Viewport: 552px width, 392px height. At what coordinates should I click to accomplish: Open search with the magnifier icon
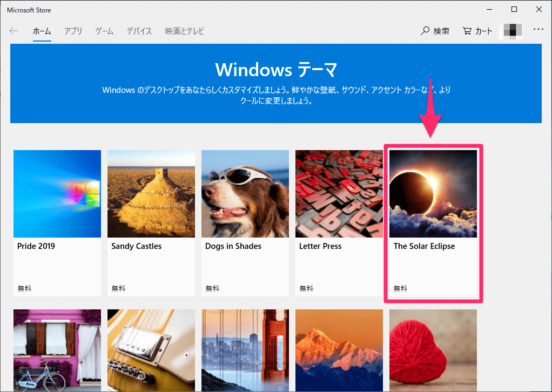[x=425, y=31]
